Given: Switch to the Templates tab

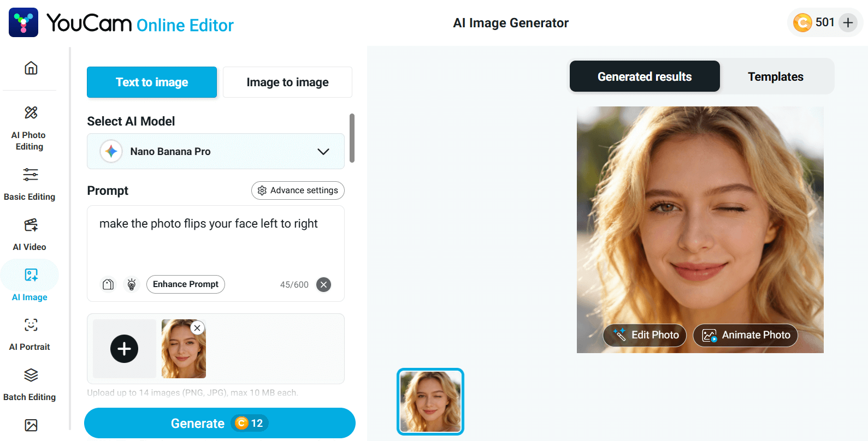Looking at the screenshot, I should pos(775,77).
